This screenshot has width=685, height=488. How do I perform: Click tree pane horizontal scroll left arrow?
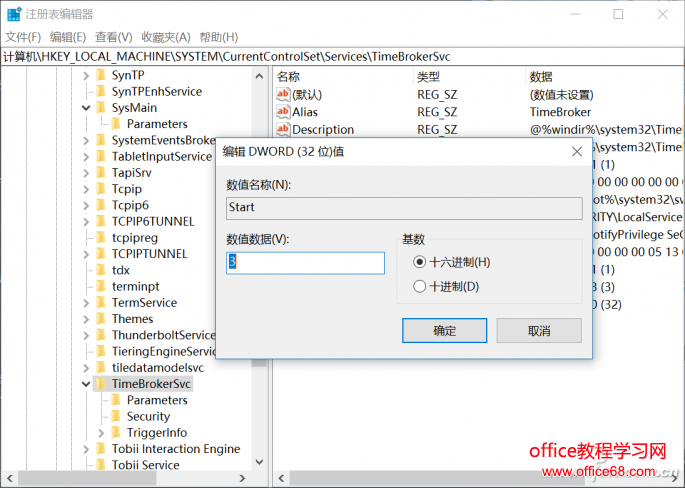click(10, 478)
